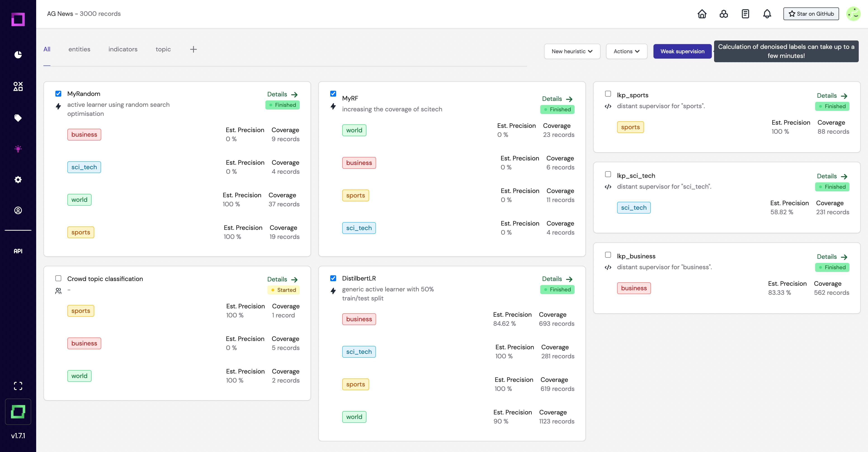Uncheck the MyRandom heuristic checkbox
The image size is (868, 452).
coord(58,93)
